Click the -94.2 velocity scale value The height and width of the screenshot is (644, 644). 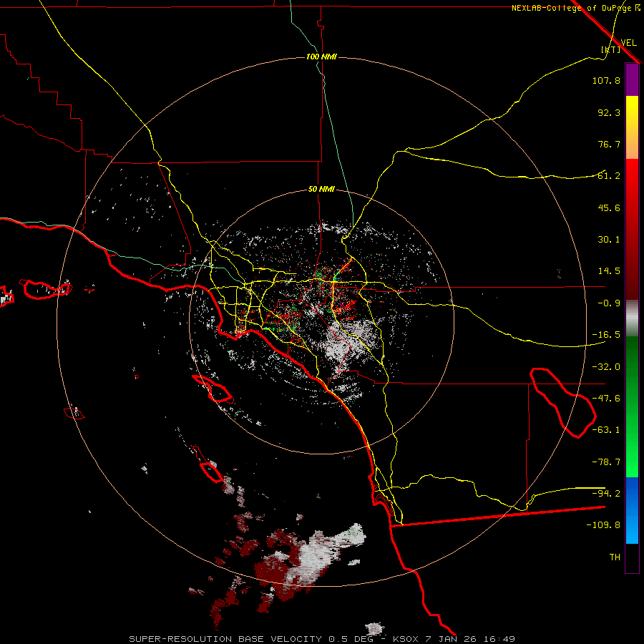[606, 494]
